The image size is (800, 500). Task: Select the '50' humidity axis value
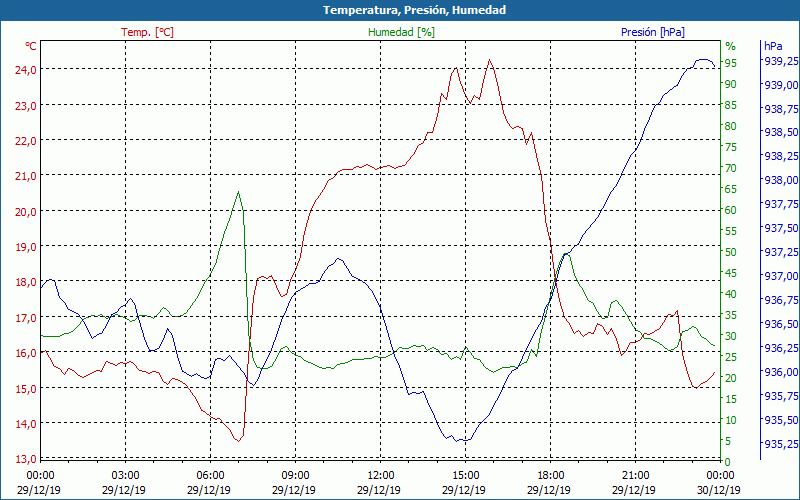pos(731,252)
